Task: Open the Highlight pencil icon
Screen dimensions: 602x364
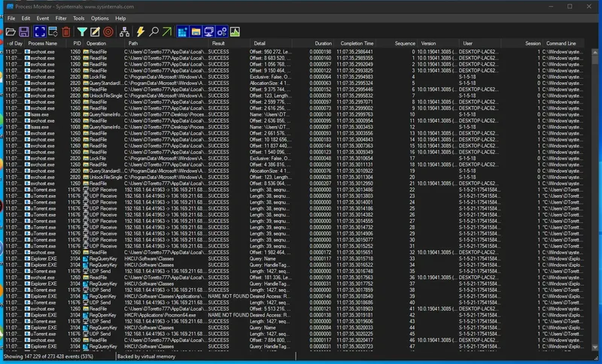Action: point(96,32)
